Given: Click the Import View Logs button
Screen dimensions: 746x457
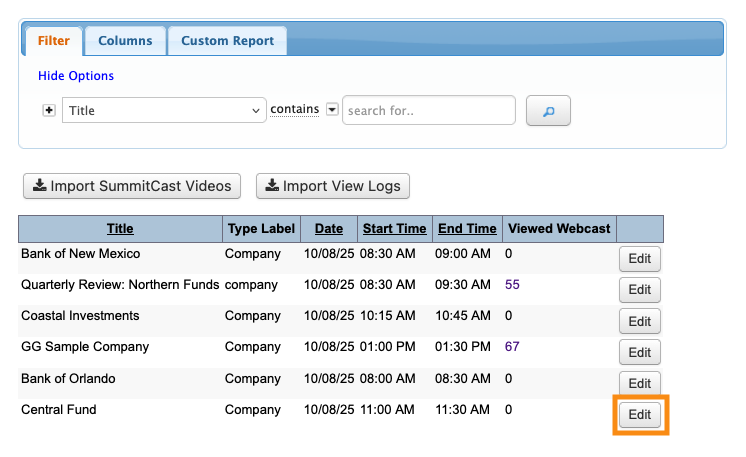Looking at the screenshot, I should click(x=333, y=185).
